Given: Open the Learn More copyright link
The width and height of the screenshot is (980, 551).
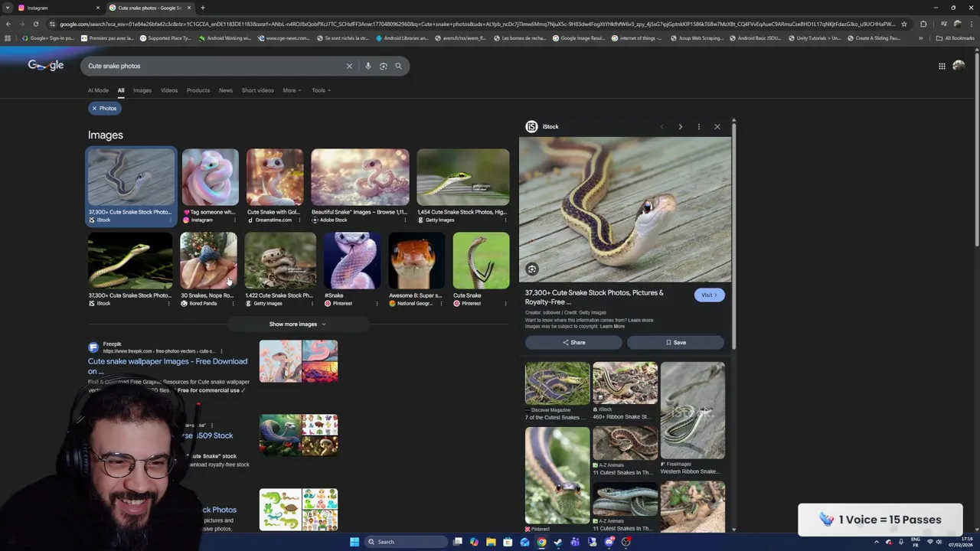Looking at the screenshot, I should (x=612, y=326).
